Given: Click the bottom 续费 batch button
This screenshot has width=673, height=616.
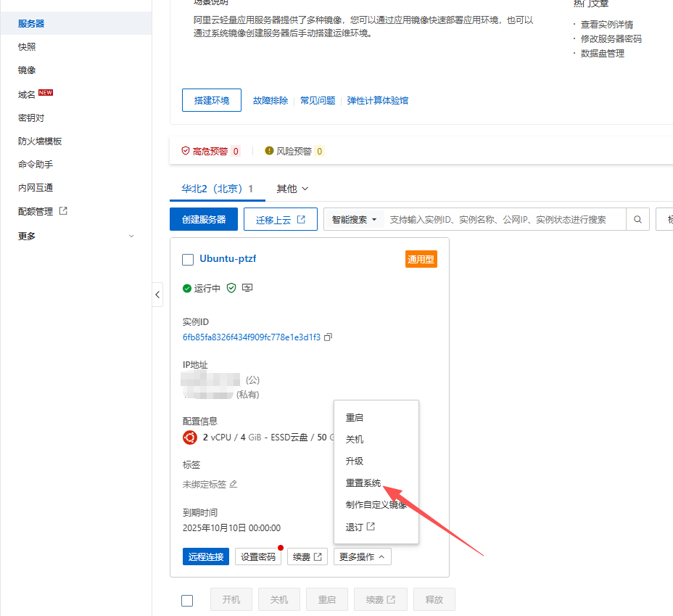Looking at the screenshot, I should point(381,600).
